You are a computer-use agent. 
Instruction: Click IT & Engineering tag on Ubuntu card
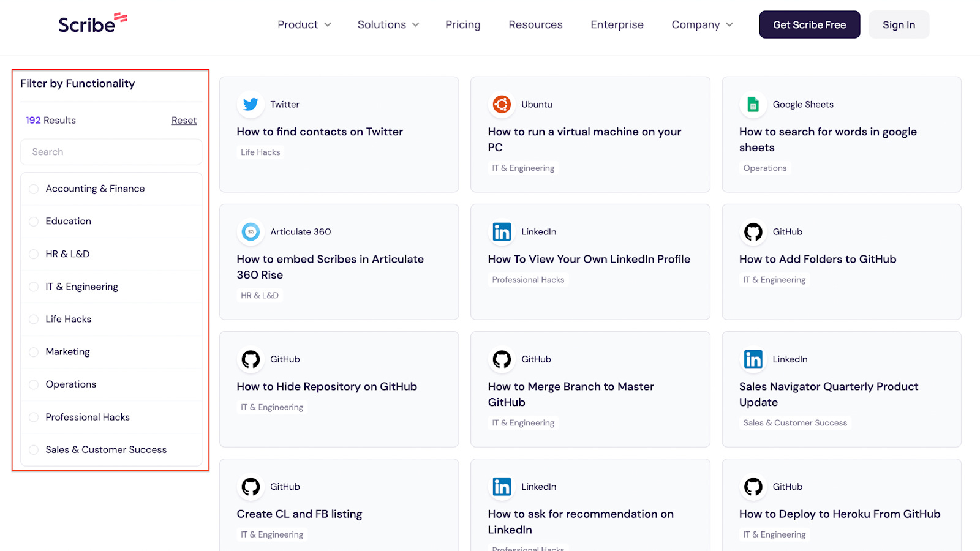point(523,168)
